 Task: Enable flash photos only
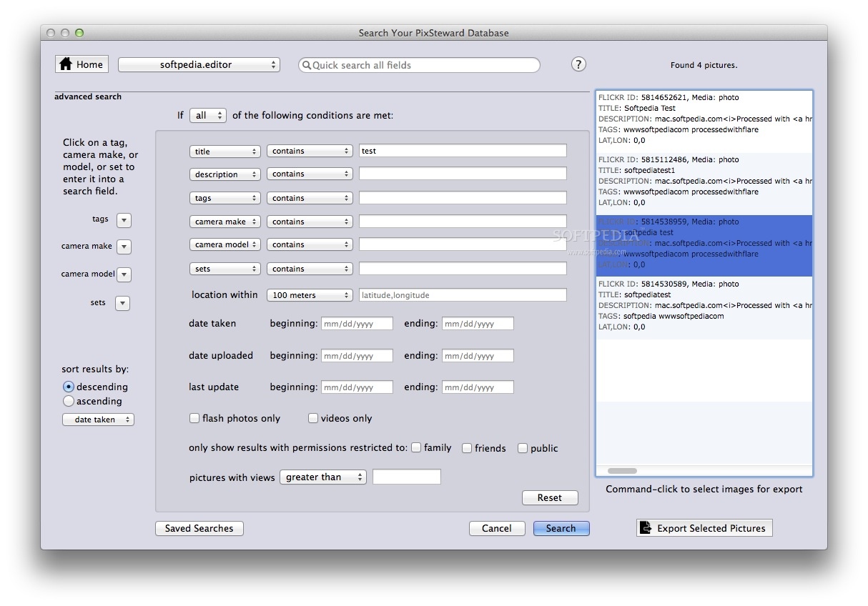click(194, 418)
